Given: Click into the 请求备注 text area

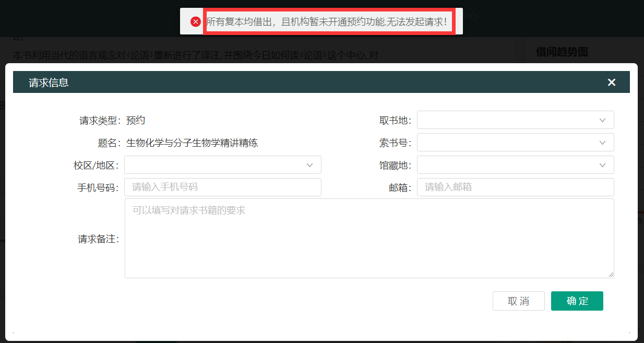Looking at the screenshot, I should [x=369, y=238].
